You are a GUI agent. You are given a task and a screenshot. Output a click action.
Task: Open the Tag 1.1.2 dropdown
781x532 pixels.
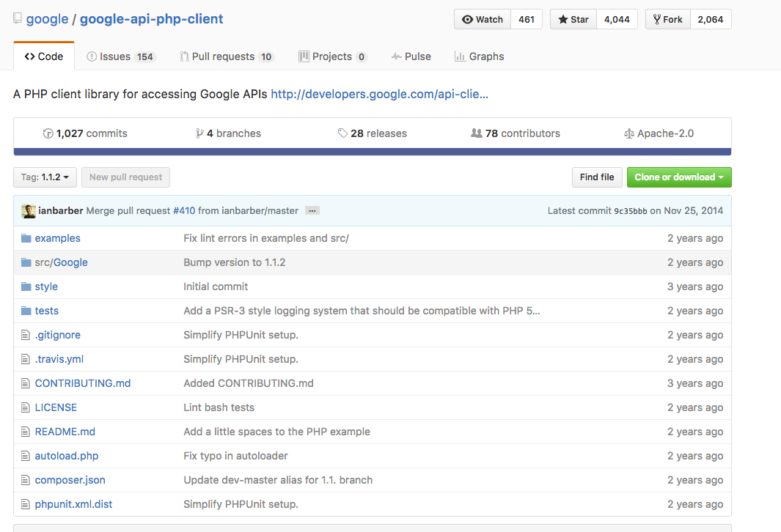coord(45,177)
